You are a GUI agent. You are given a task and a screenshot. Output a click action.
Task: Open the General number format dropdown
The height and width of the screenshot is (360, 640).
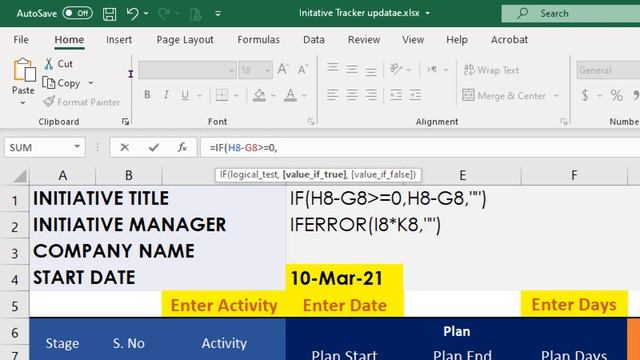(608, 70)
